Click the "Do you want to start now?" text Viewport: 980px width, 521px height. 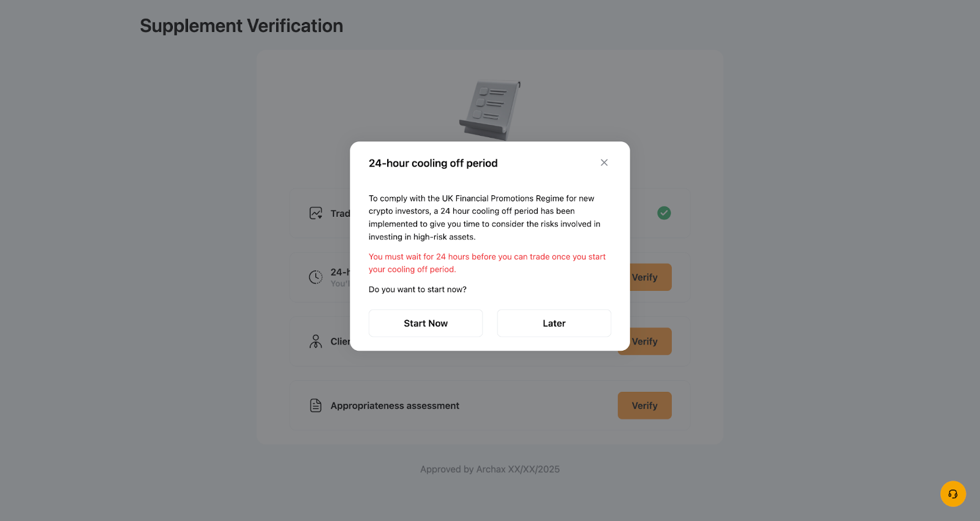(x=418, y=290)
